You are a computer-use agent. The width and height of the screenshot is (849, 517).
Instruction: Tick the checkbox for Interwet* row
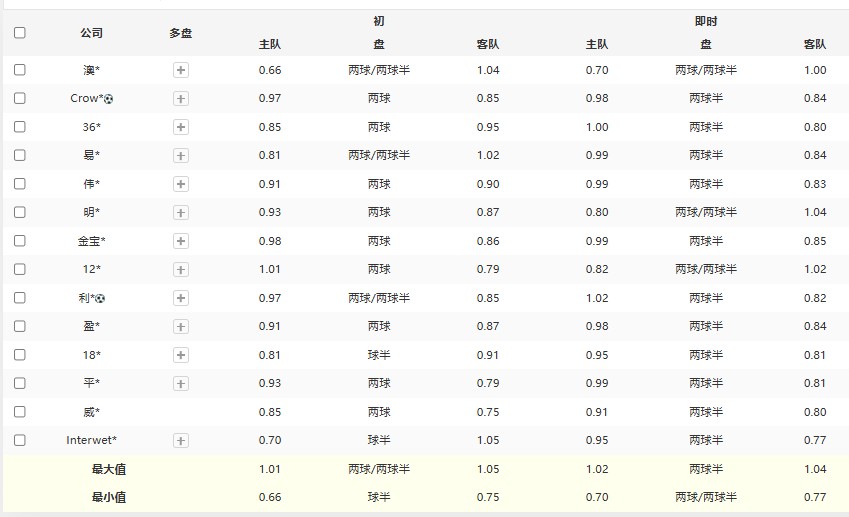click(20, 441)
